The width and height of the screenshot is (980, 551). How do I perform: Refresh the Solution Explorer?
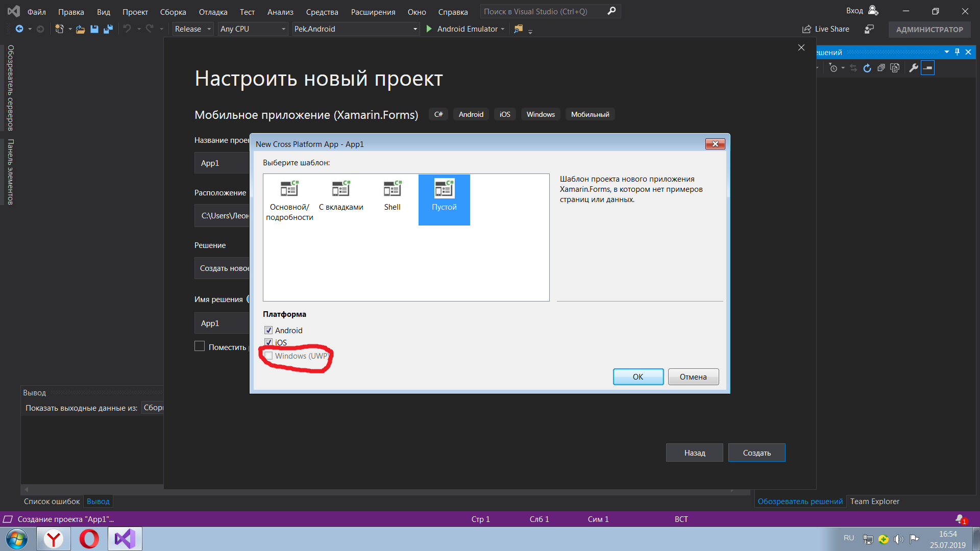click(867, 68)
